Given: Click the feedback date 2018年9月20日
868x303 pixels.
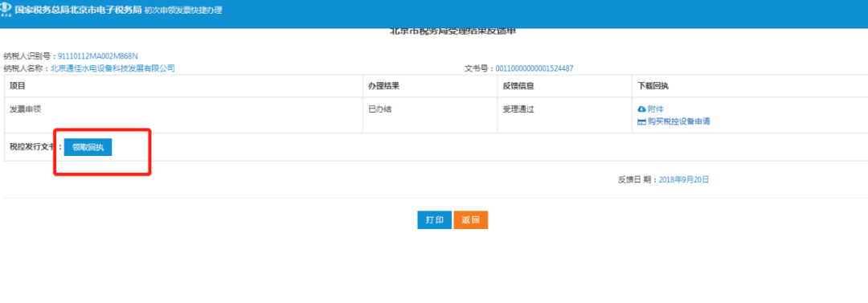Looking at the screenshot, I should (x=684, y=180).
